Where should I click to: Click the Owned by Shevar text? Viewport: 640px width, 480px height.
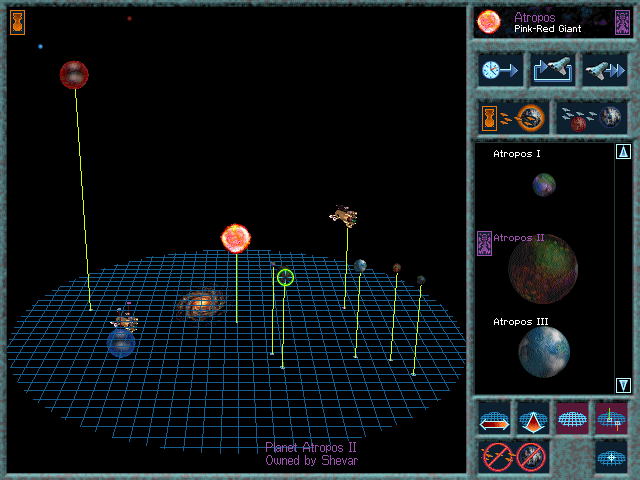coord(312,460)
